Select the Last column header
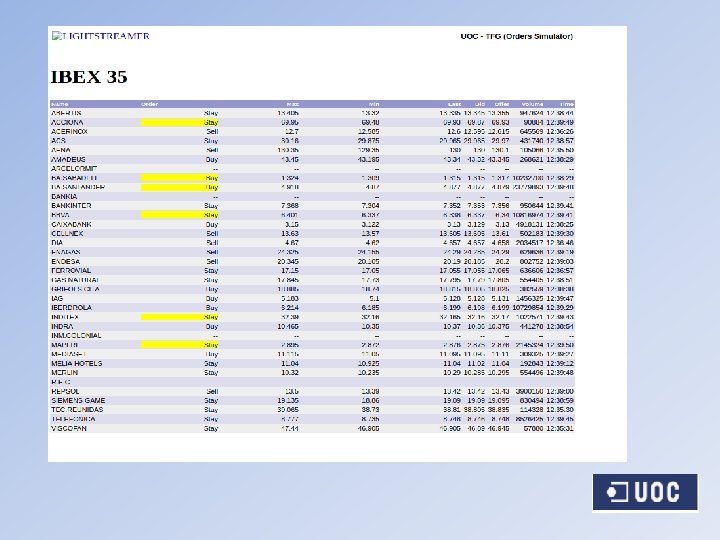 (x=455, y=104)
